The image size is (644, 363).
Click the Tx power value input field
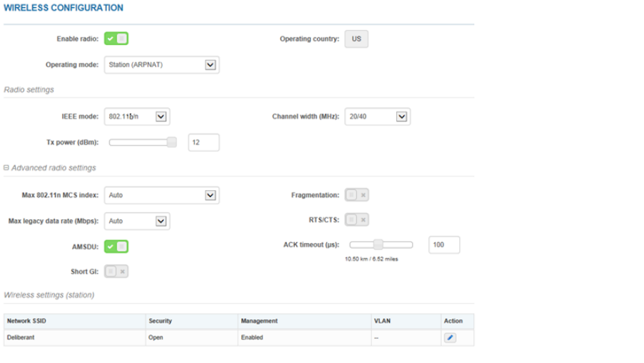(203, 143)
